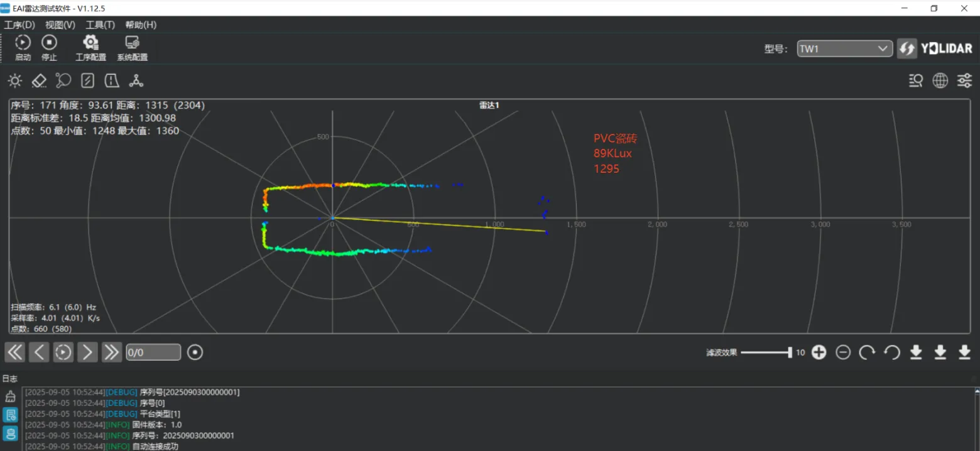Open the 工序(D) menu
Image resolution: width=980 pixels, height=451 pixels.
click(19, 25)
